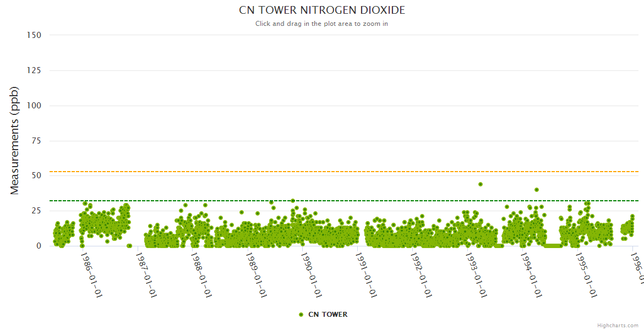Image resolution: width=644 pixels, height=330 pixels.
Task: Click the 150 value on y-axis
Action: pyautogui.click(x=34, y=35)
